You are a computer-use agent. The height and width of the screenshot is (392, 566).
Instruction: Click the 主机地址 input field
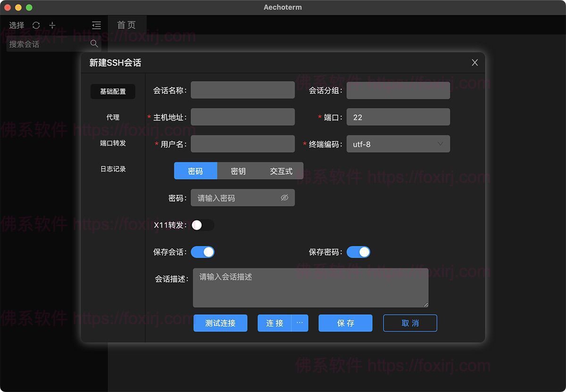[242, 117]
